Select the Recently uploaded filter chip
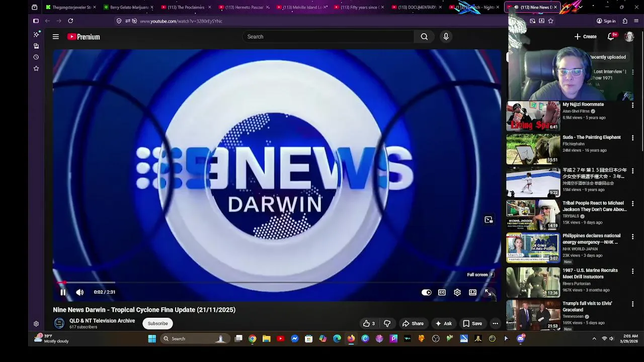The image size is (644, 362). point(608,57)
